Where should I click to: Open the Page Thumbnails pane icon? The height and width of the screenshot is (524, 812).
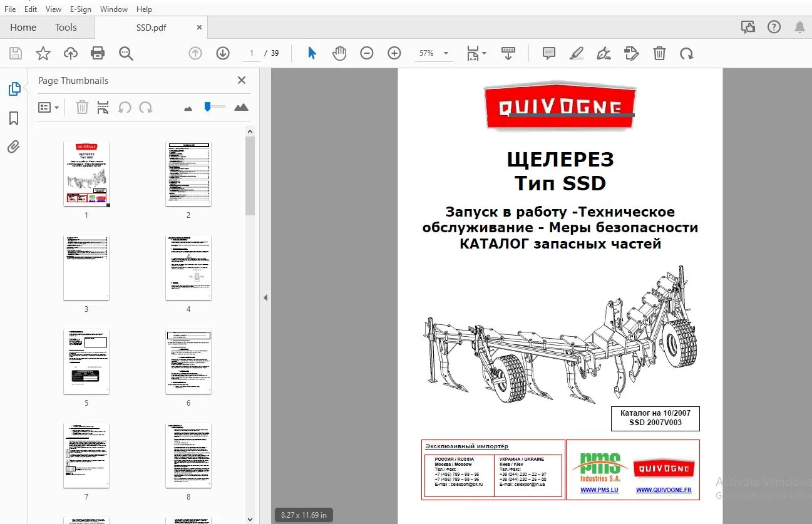(x=14, y=90)
